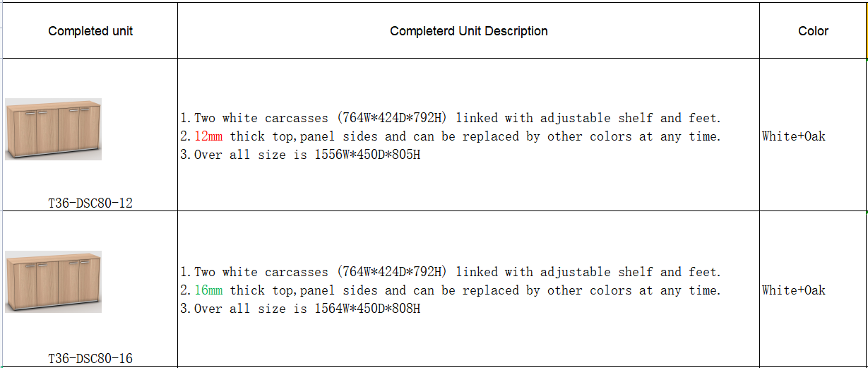Select the White+Oak cell in first row
This screenshot has height=368, width=868.
[813, 135]
